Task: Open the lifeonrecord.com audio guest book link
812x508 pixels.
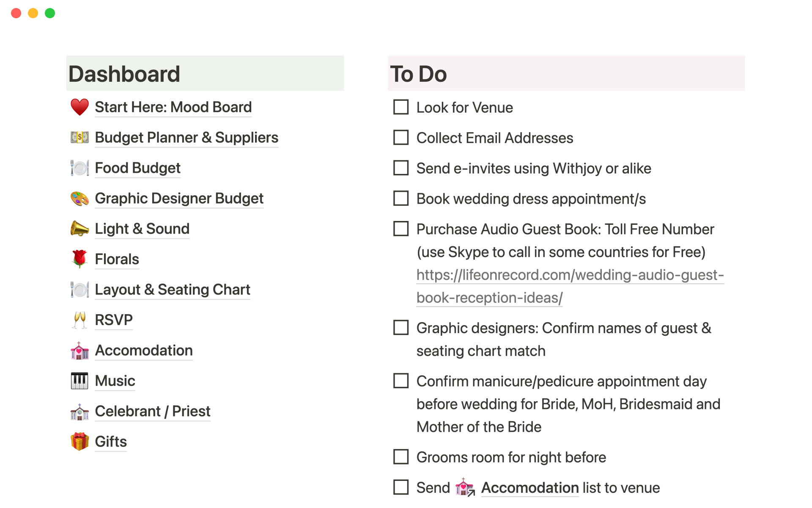Action: [x=570, y=275]
